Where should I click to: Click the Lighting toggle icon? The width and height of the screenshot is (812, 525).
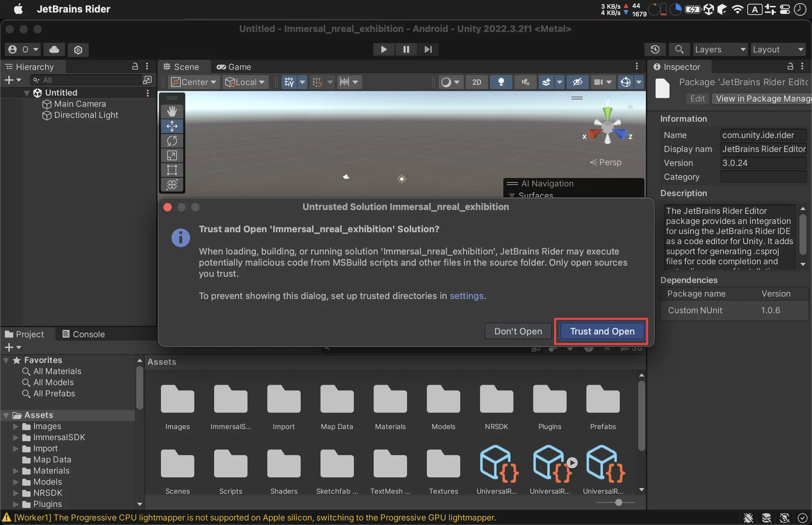coord(501,82)
